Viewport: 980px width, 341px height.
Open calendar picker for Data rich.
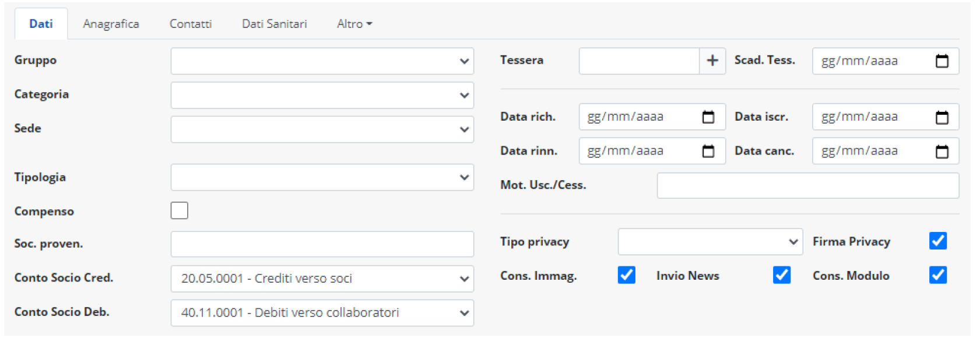[x=708, y=117]
